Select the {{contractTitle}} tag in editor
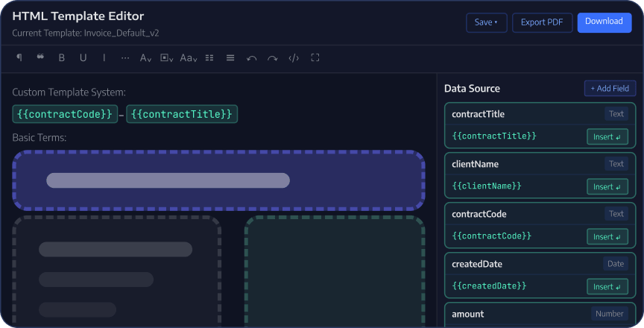Image resolution: width=644 pixels, height=328 pixels. [x=182, y=114]
